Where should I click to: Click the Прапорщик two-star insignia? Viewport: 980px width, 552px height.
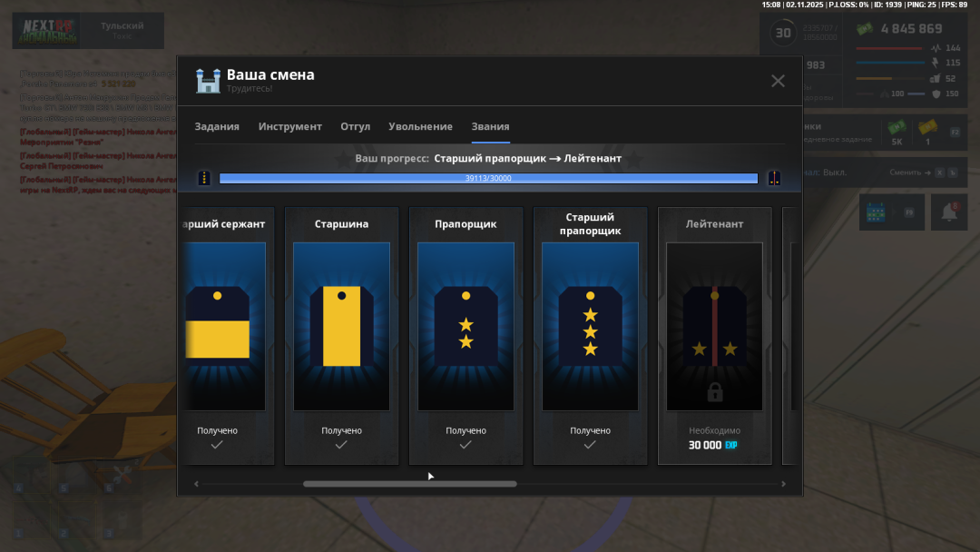point(465,326)
